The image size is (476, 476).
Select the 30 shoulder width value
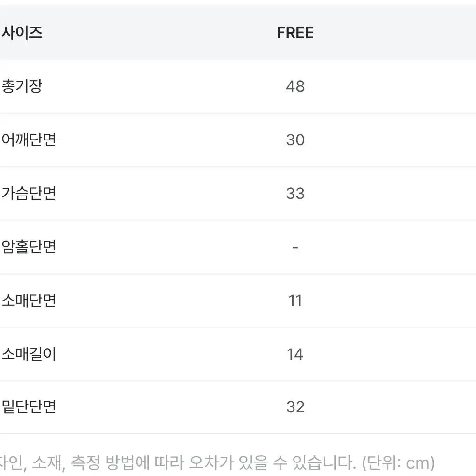pos(295,140)
